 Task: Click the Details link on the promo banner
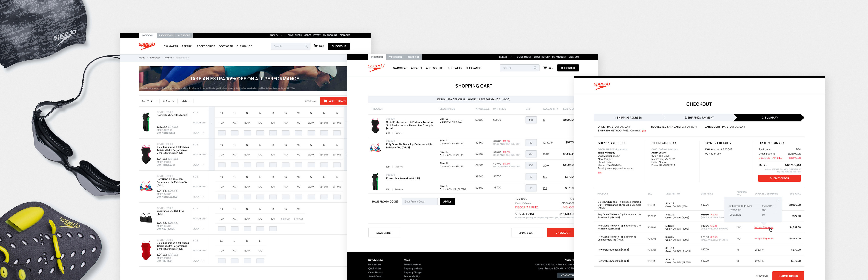point(291,88)
